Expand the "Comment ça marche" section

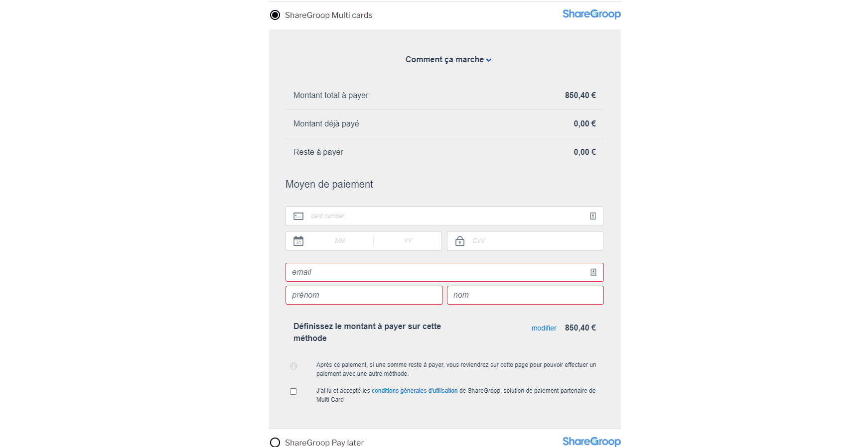(x=444, y=60)
